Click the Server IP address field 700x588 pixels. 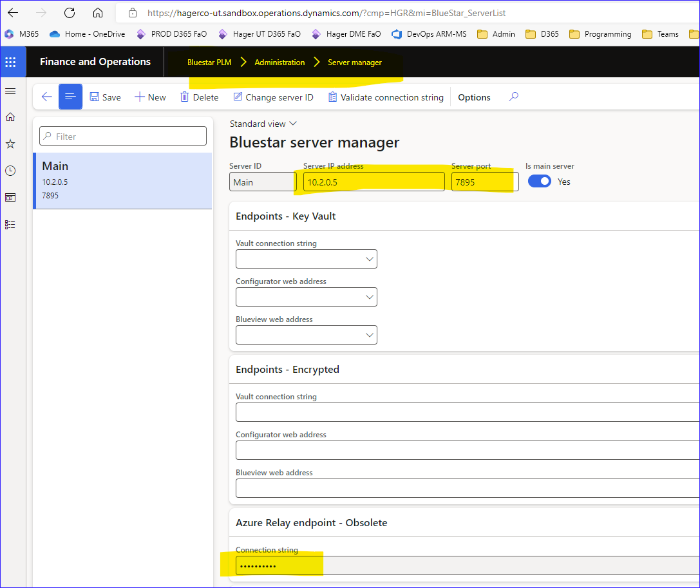[374, 182]
